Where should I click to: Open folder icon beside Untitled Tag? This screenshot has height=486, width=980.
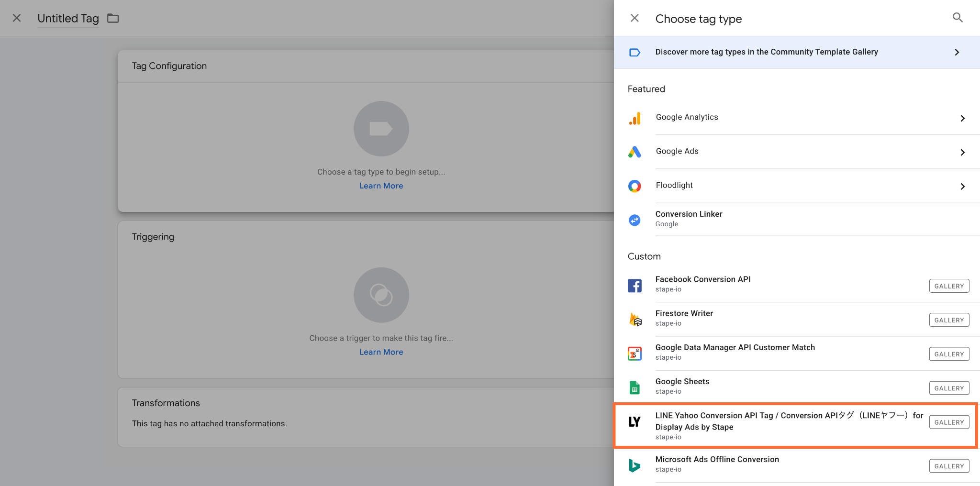(x=113, y=18)
